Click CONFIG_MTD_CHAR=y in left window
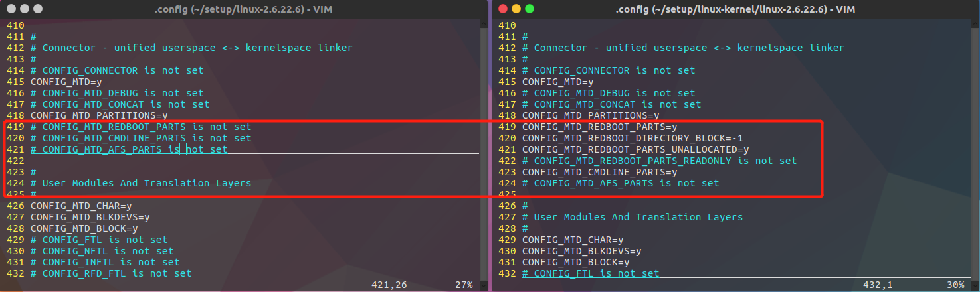The height and width of the screenshot is (292, 980). tap(81, 206)
